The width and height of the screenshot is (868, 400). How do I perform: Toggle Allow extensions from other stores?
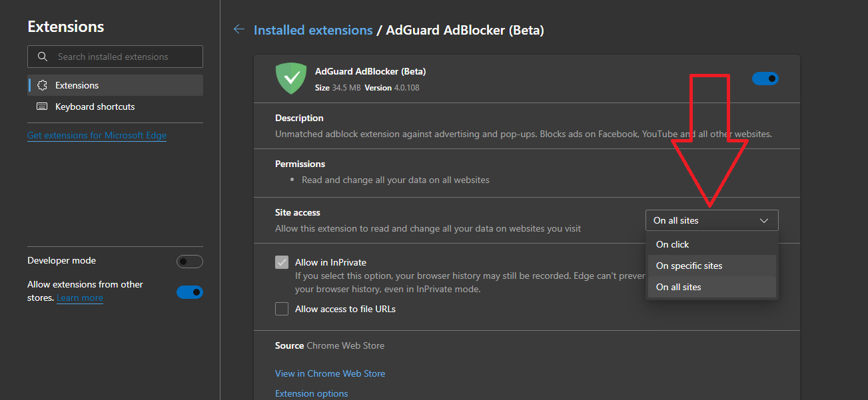(x=189, y=292)
